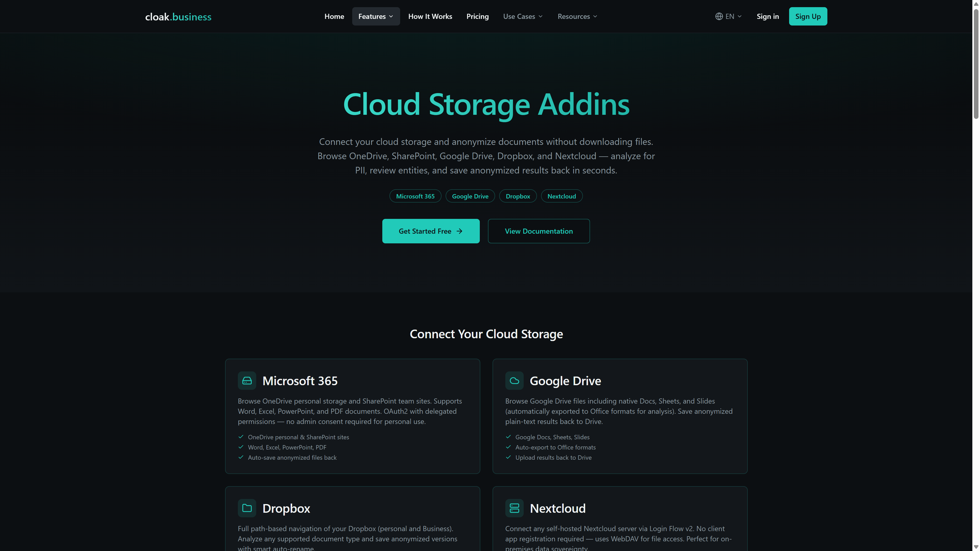Click the Dropbox folder icon

click(247, 508)
